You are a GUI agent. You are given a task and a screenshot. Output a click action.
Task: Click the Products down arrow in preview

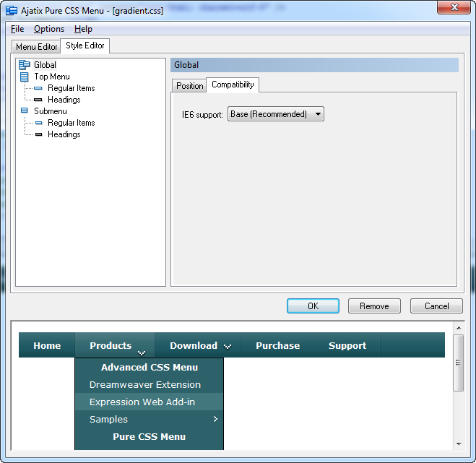(142, 353)
